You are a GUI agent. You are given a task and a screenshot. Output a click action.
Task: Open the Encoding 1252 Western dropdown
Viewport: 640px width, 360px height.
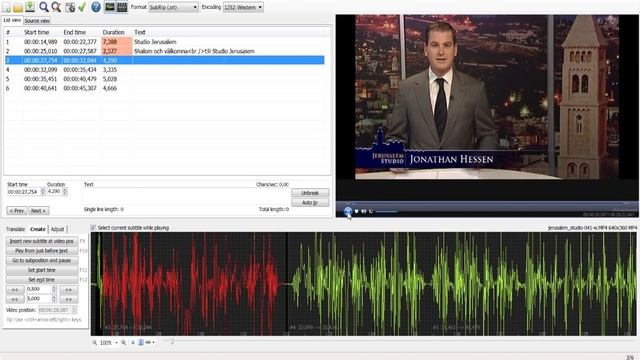click(x=243, y=7)
